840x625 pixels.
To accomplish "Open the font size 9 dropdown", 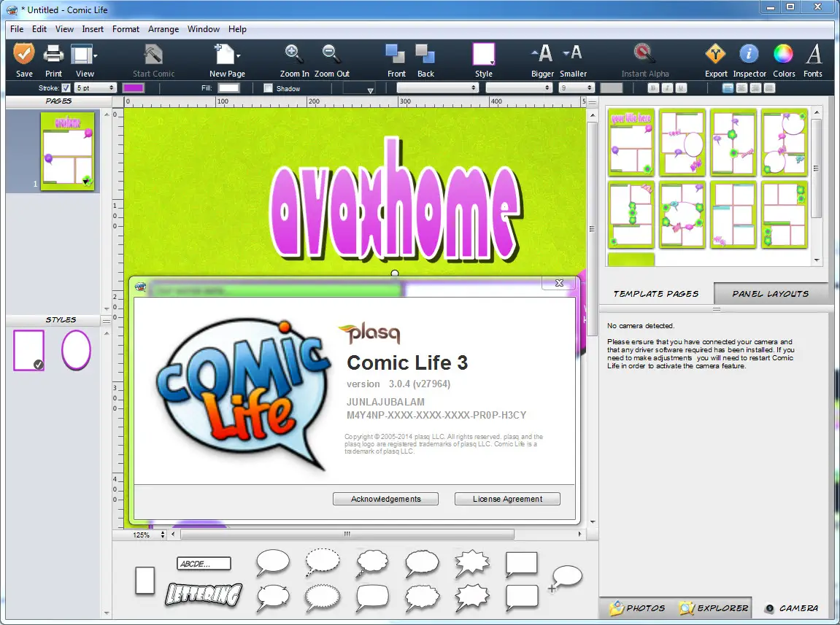I will (577, 88).
